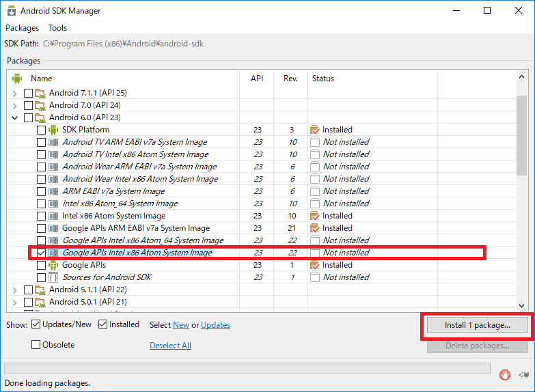
Task: Click the log icon in the status bar
Action: click(x=524, y=375)
